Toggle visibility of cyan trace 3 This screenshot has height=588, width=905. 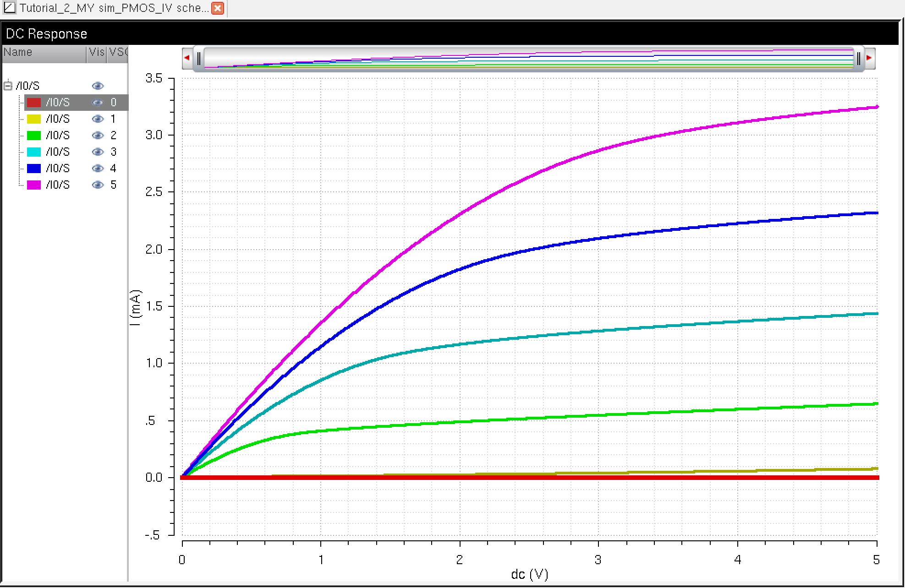coord(98,152)
